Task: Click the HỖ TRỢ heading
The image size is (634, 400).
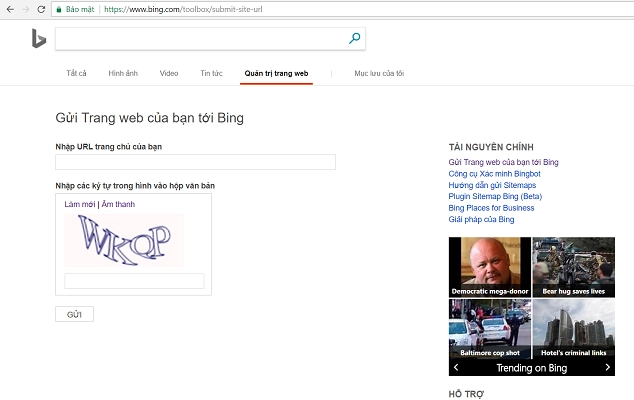Action: [x=466, y=394]
